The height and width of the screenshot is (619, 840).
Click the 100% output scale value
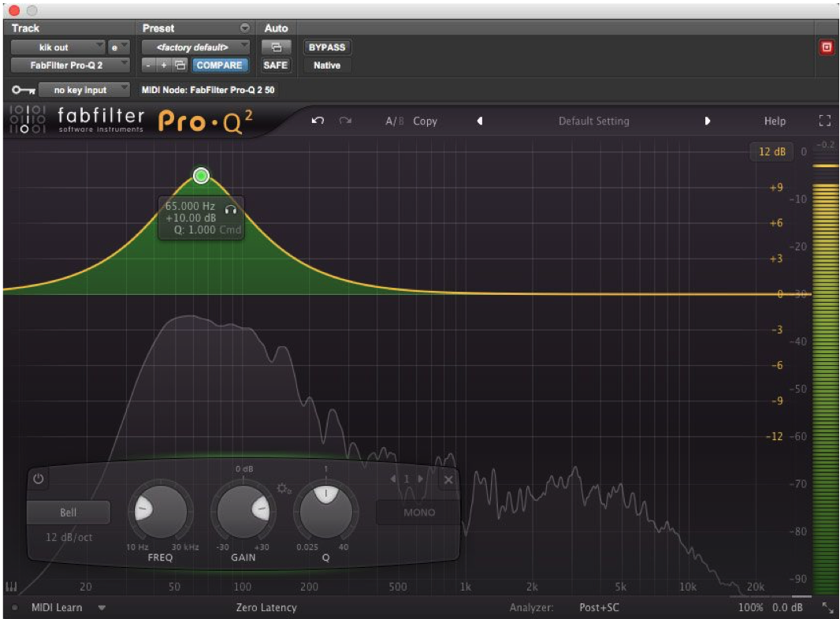[750, 608]
